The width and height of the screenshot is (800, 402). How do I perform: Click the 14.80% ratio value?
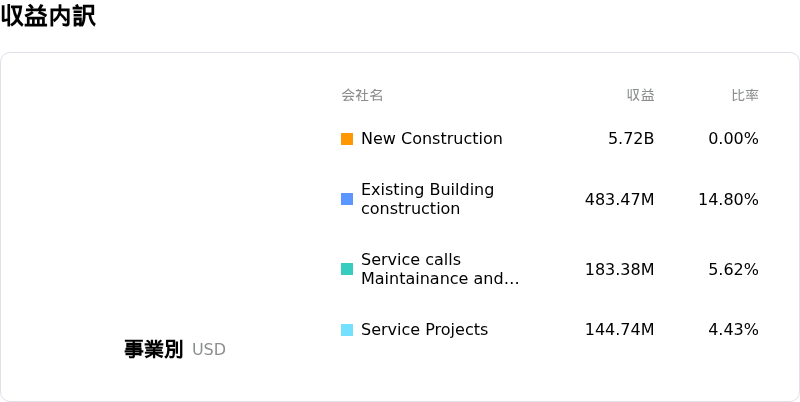click(x=728, y=199)
